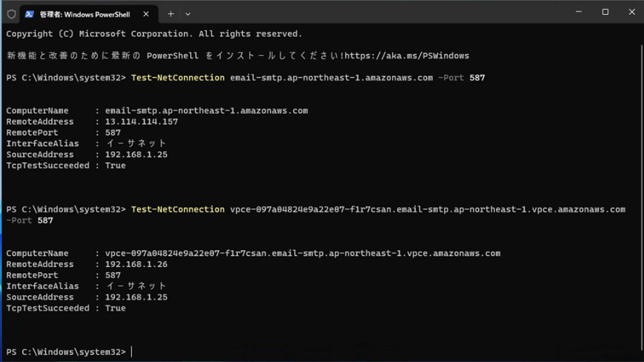Click the admin shield icon in title bar
644x362 pixels.
click(12, 14)
